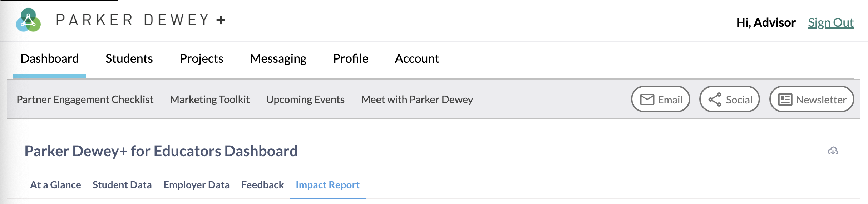Open the Profile tab
Viewport: 868px width, 204px height.
click(x=351, y=58)
